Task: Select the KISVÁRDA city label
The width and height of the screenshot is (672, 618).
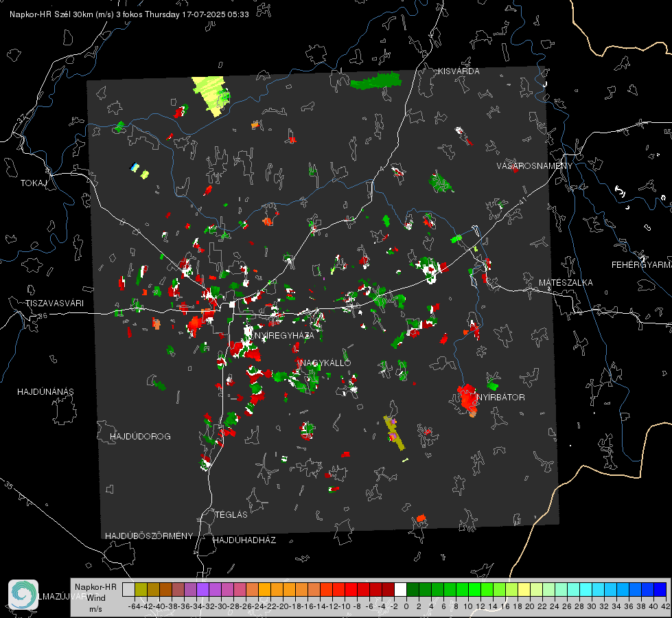Action: coord(459,71)
